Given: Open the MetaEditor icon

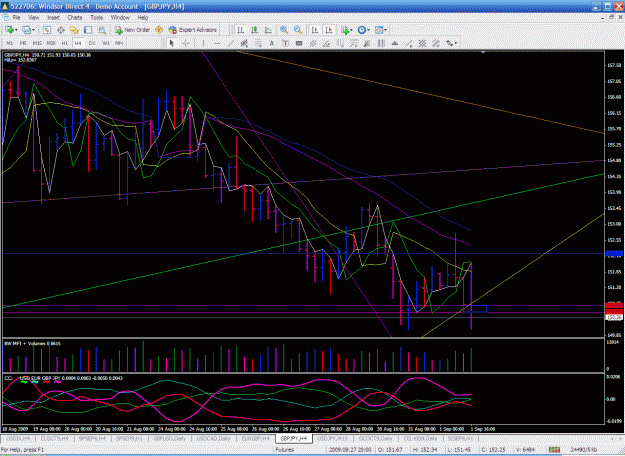Looking at the screenshot, I should point(159,30).
